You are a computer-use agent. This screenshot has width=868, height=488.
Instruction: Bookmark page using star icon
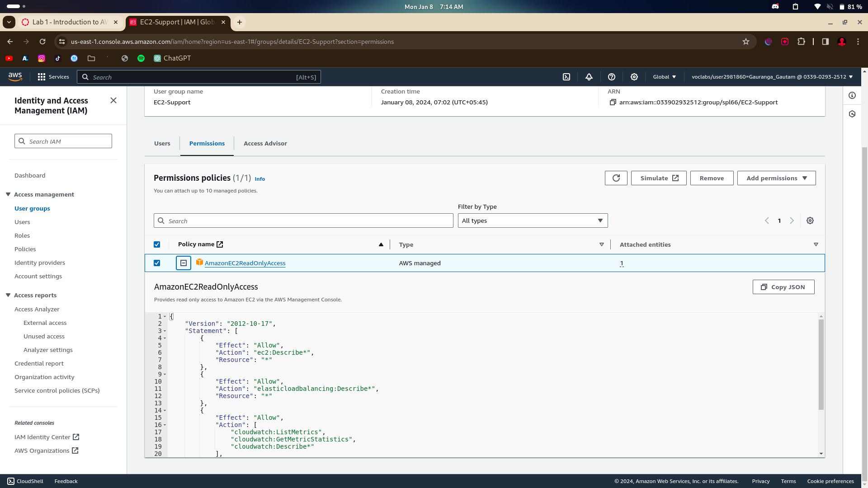point(746,42)
